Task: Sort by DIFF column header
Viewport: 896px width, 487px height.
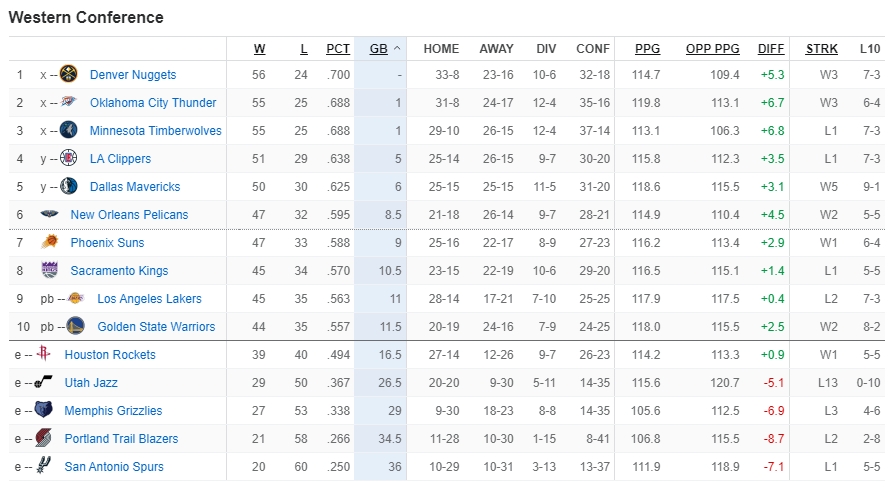Action: click(771, 48)
